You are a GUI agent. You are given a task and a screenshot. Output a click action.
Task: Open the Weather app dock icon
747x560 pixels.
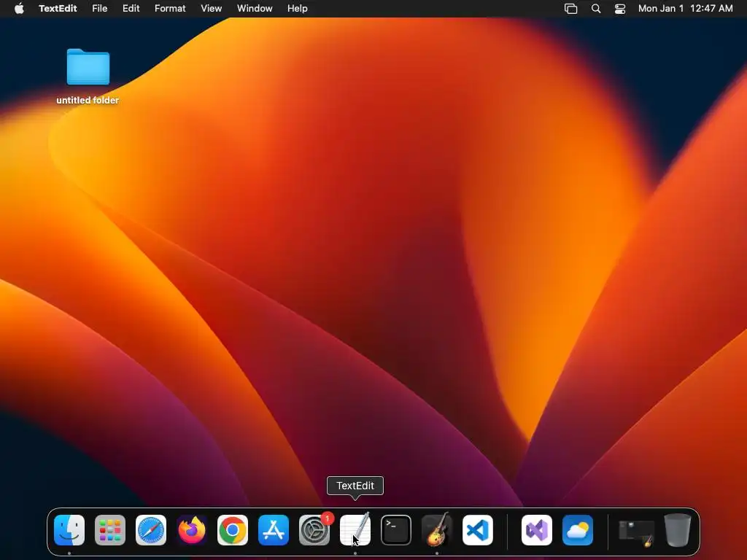578,530
